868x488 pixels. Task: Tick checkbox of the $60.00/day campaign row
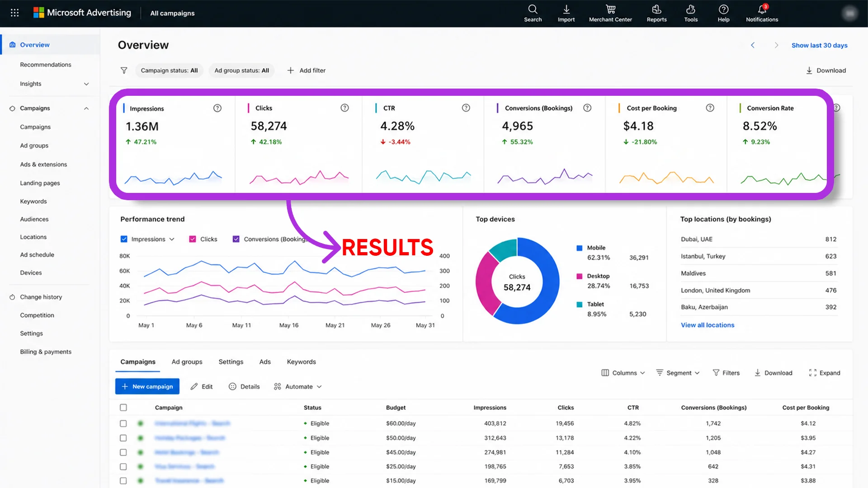(x=123, y=423)
